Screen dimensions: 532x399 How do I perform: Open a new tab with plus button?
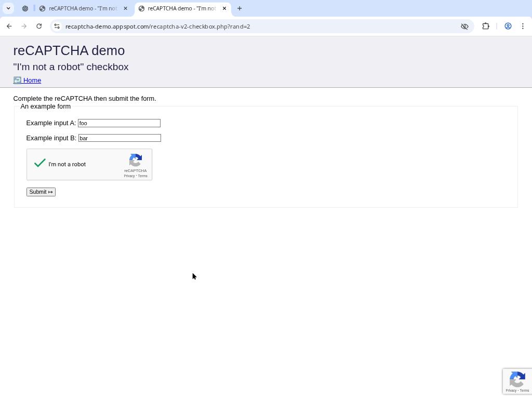[x=240, y=8]
